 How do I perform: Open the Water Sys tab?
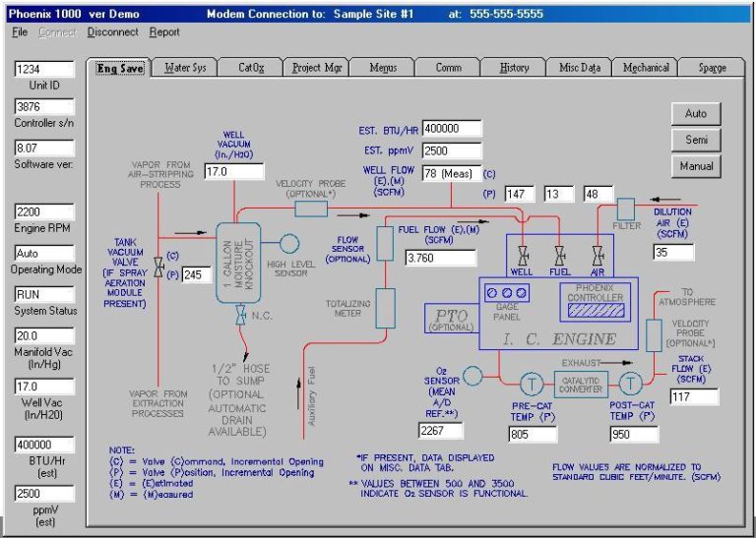[185, 68]
